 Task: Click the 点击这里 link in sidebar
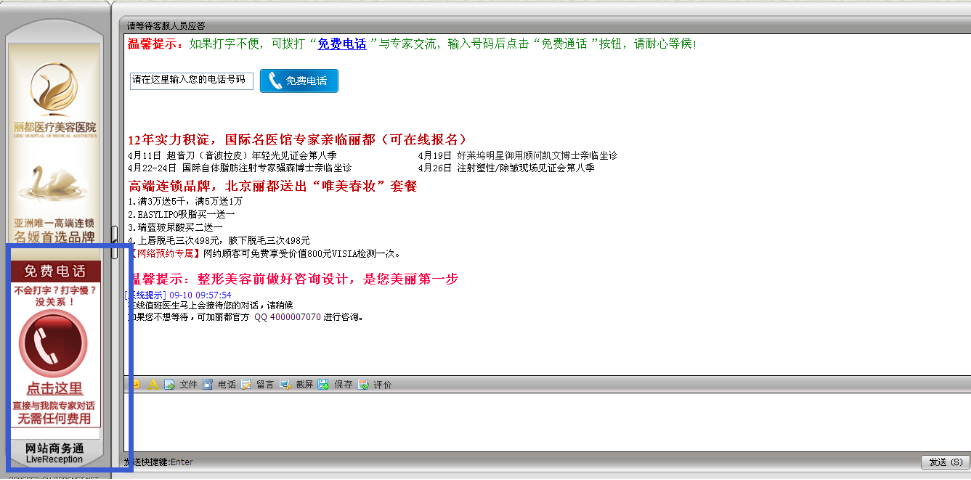click(x=54, y=388)
